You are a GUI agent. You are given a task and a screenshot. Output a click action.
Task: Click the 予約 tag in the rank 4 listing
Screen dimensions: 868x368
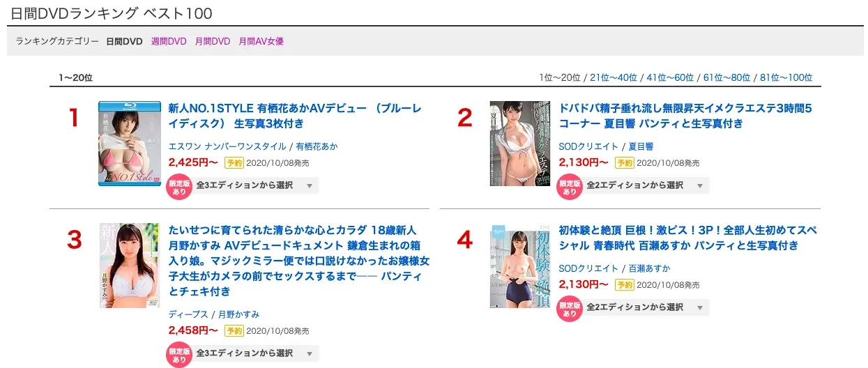pos(624,284)
